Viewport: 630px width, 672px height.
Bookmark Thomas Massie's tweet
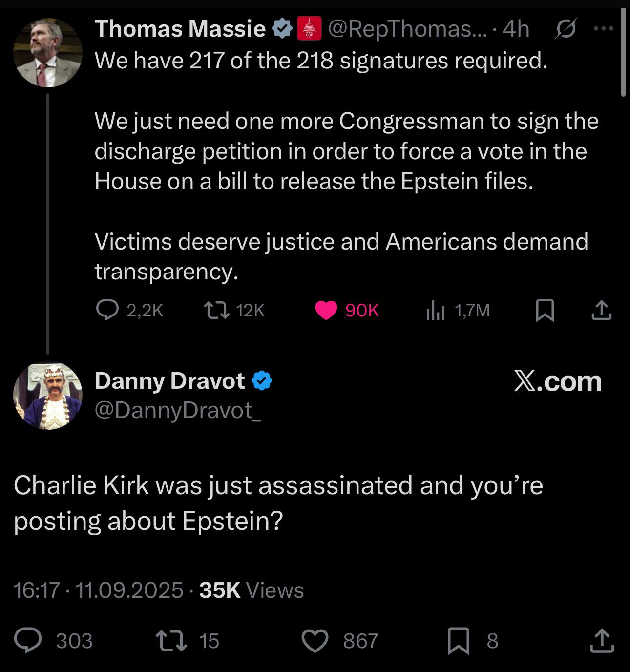click(x=545, y=310)
